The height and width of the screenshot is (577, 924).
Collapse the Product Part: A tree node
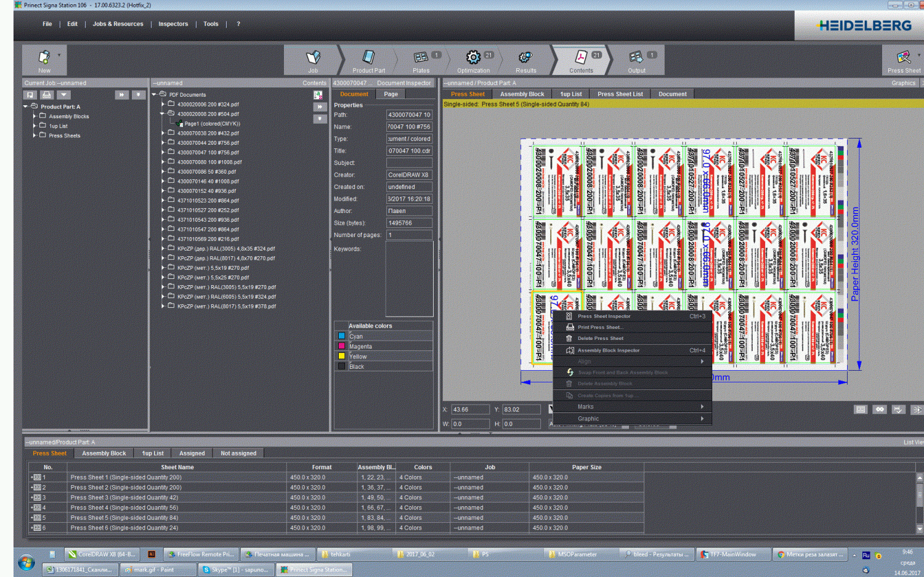(x=26, y=107)
